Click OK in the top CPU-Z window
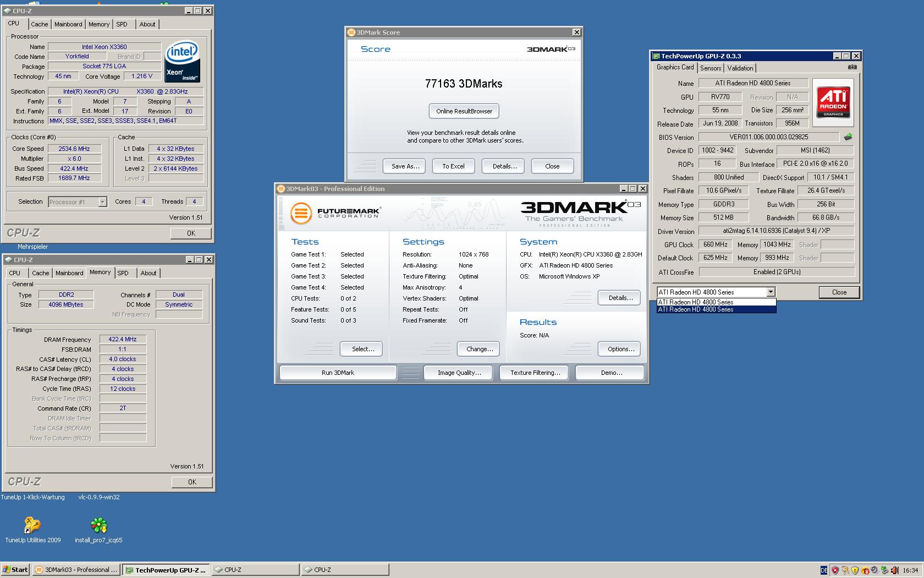This screenshot has width=924, height=578. click(191, 233)
